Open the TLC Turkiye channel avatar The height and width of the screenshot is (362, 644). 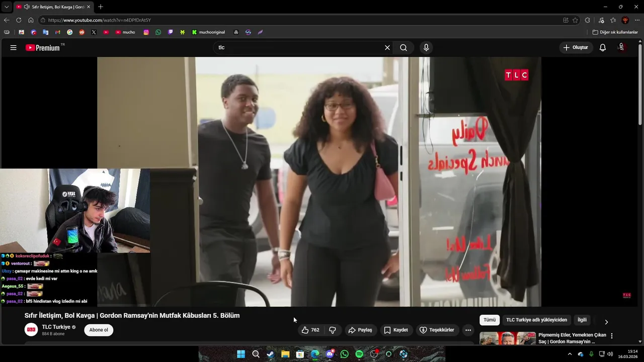pos(31,330)
